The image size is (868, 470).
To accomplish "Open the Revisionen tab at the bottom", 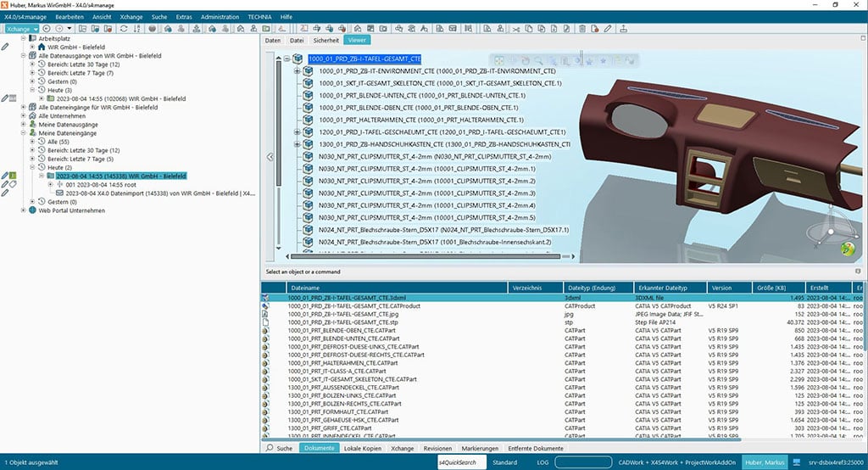I will pos(437,449).
